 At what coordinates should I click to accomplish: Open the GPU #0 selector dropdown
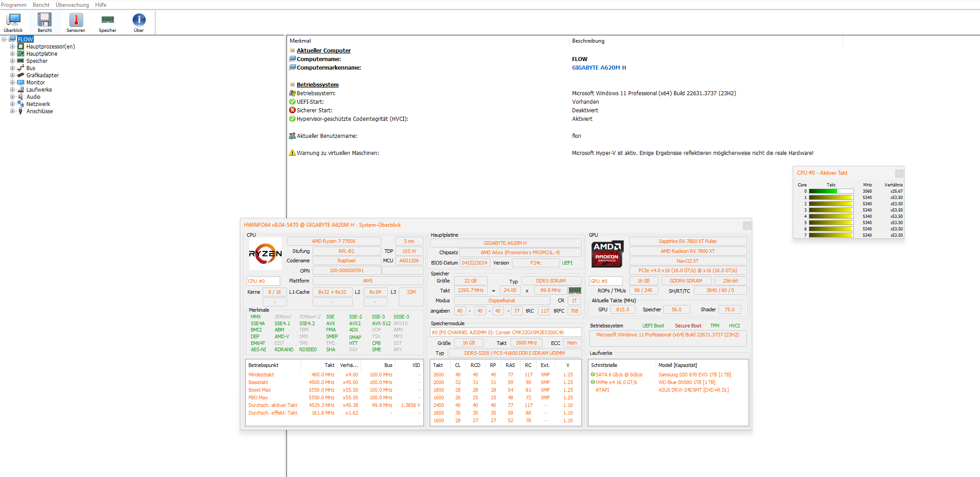pyautogui.click(x=606, y=281)
